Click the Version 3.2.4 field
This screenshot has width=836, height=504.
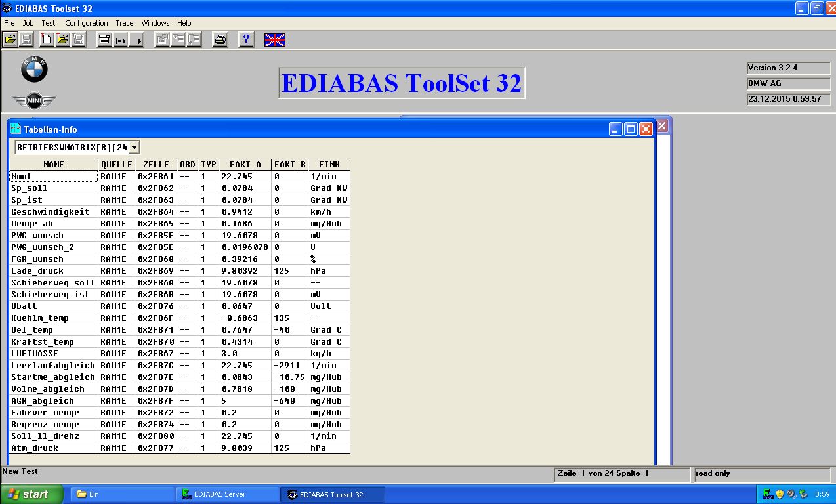789,68
